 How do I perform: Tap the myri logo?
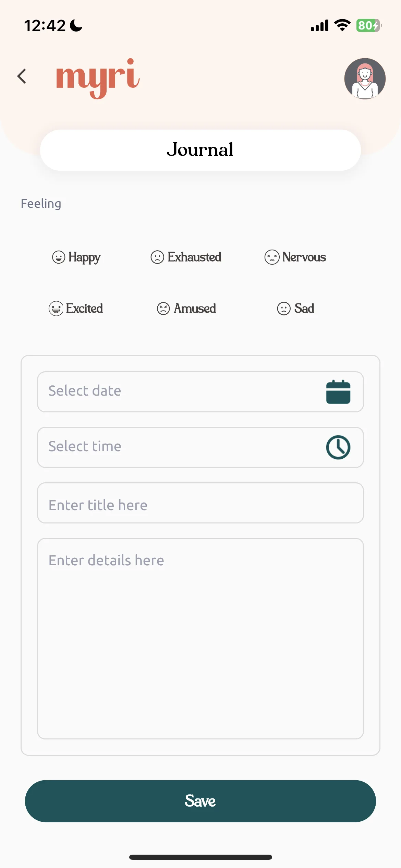tap(98, 78)
